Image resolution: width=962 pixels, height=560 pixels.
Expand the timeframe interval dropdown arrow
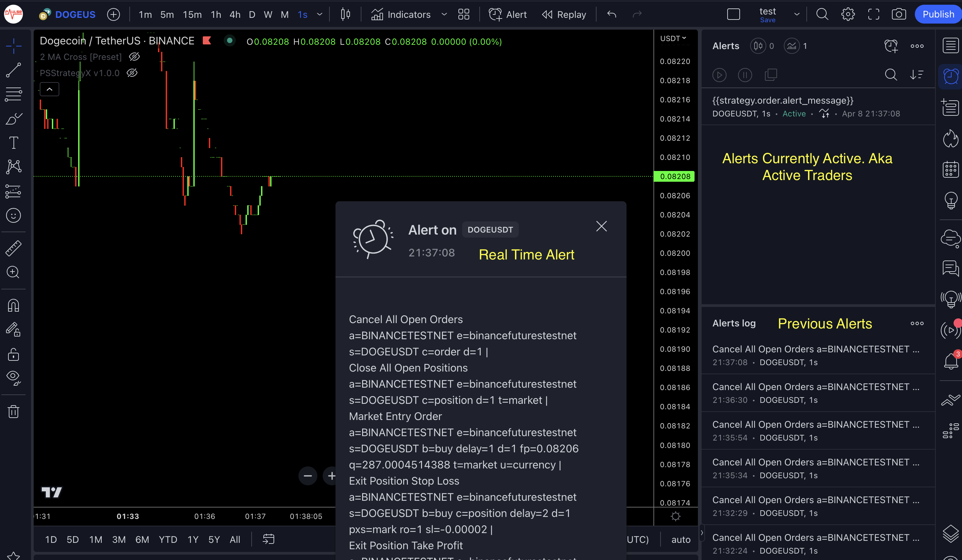320,14
